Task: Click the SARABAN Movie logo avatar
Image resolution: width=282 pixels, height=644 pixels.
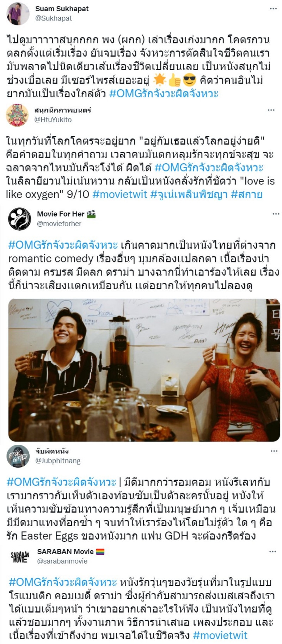Action: click(20, 557)
